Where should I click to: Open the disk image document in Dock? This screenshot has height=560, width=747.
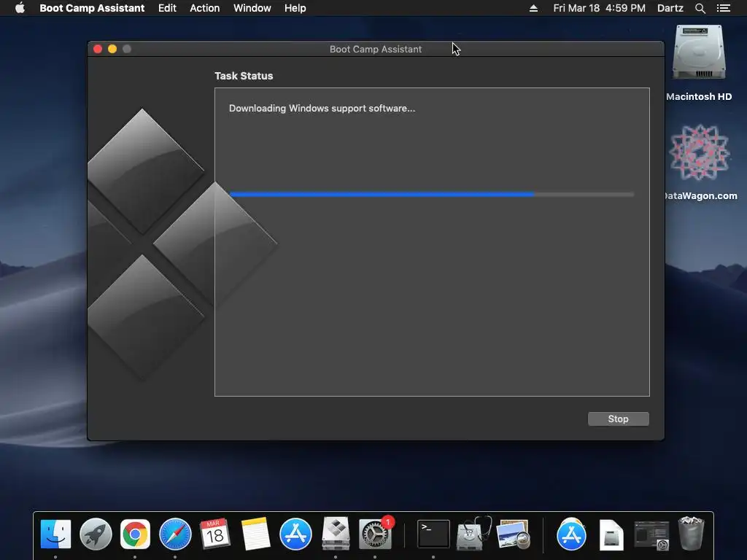pos(611,534)
